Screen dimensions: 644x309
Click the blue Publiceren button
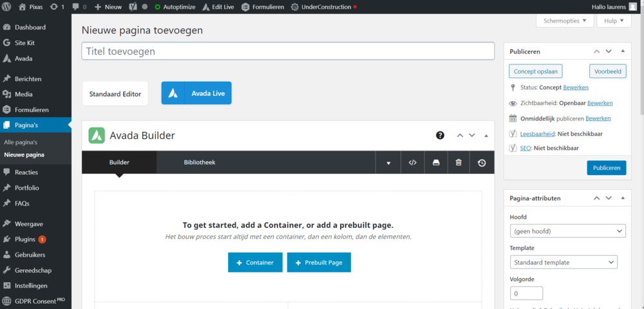[606, 168]
